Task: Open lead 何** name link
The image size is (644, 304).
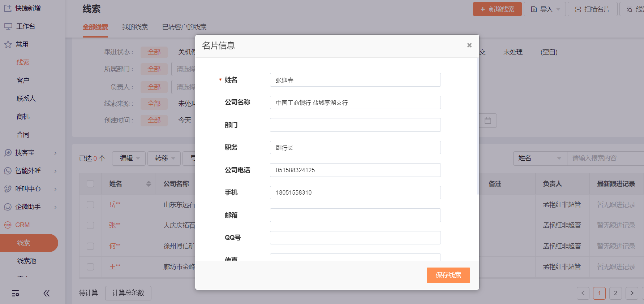Action: point(115,246)
